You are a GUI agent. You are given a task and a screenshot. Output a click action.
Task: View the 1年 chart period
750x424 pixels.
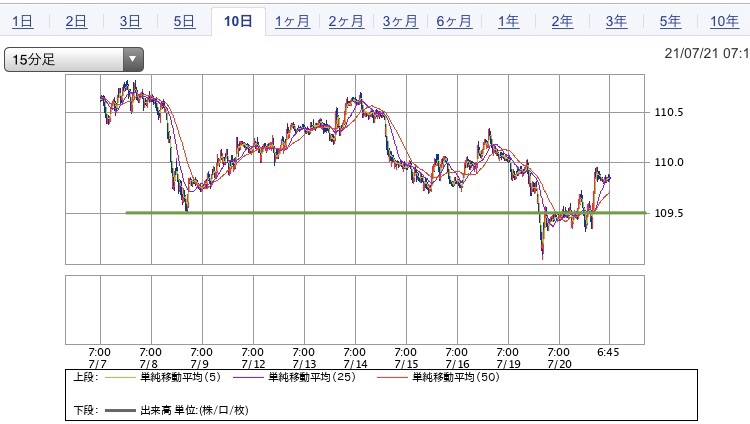[508, 22]
